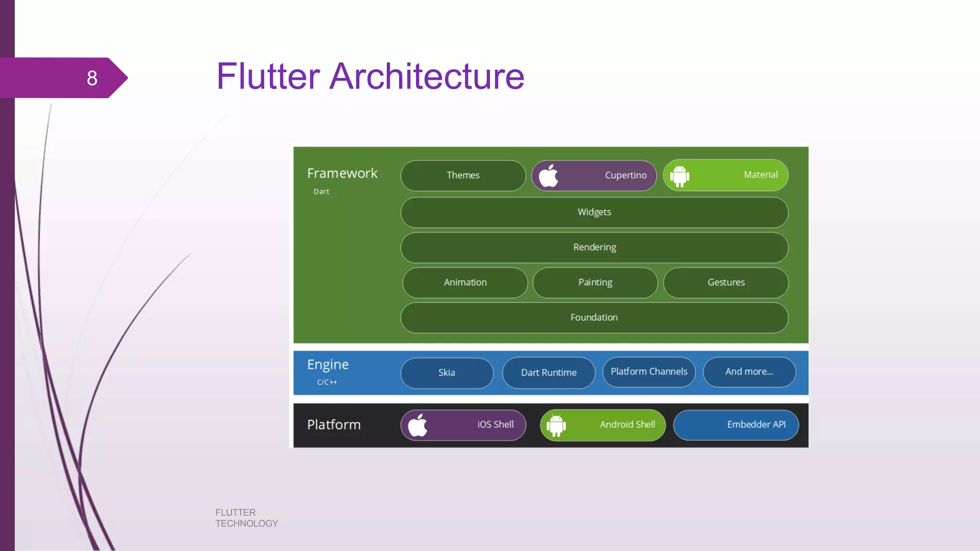Click the Apple icon in iOS Shell
The image size is (980, 551).
click(x=418, y=425)
